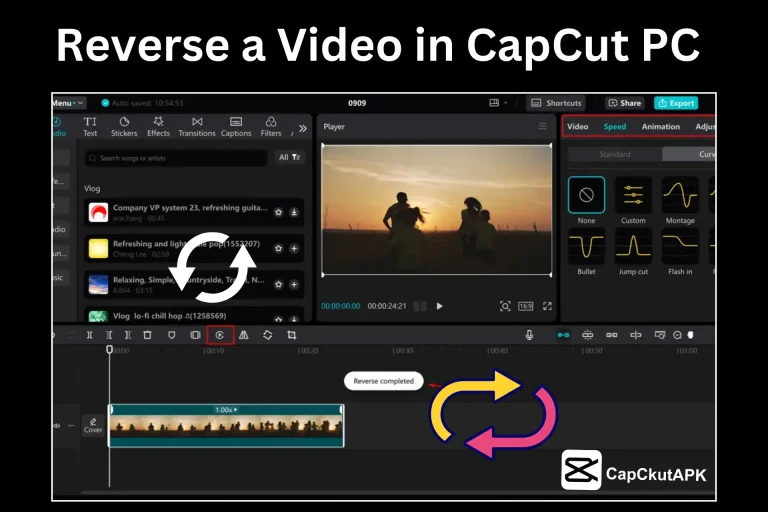
Task: Add Refreshing and light track with plus icon
Action: [x=294, y=248]
